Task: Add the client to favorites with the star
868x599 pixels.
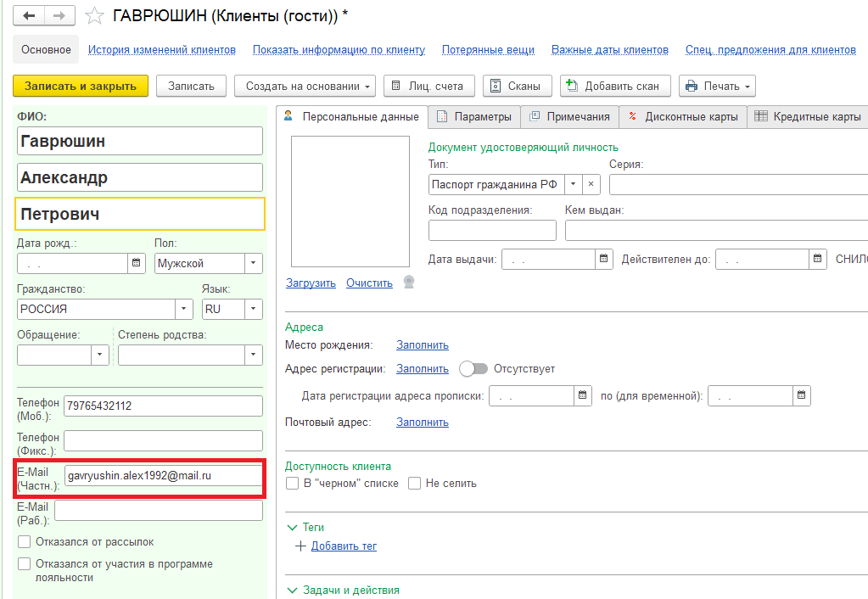Action: (x=95, y=16)
